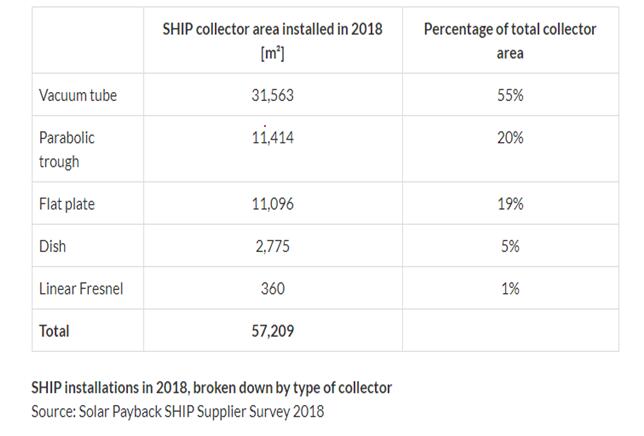The height and width of the screenshot is (436, 644).
Task: Click the 11,096 value cell
Action: pyautogui.click(x=272, y=203)
